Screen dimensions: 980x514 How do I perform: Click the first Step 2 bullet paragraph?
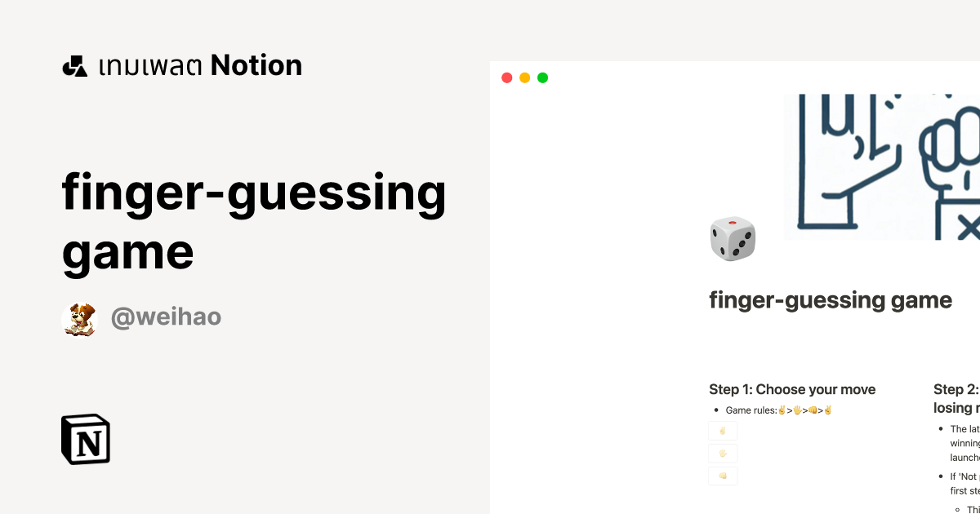coord(964,443)
